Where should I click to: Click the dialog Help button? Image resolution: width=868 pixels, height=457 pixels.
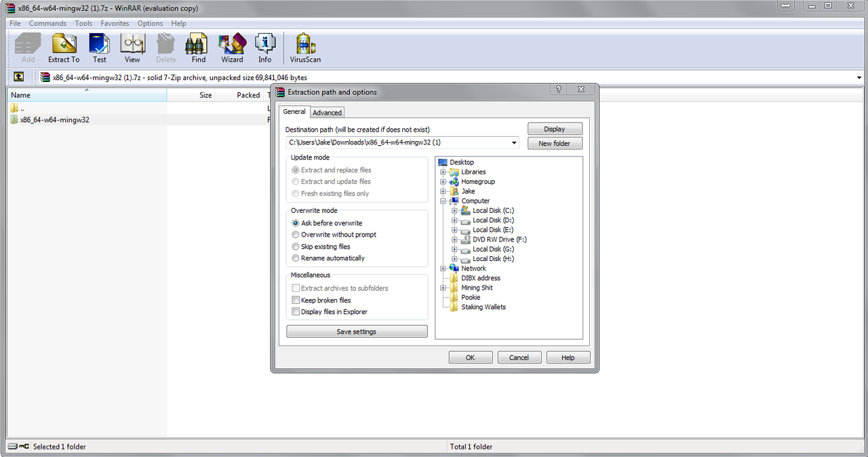tap(568, 357)
